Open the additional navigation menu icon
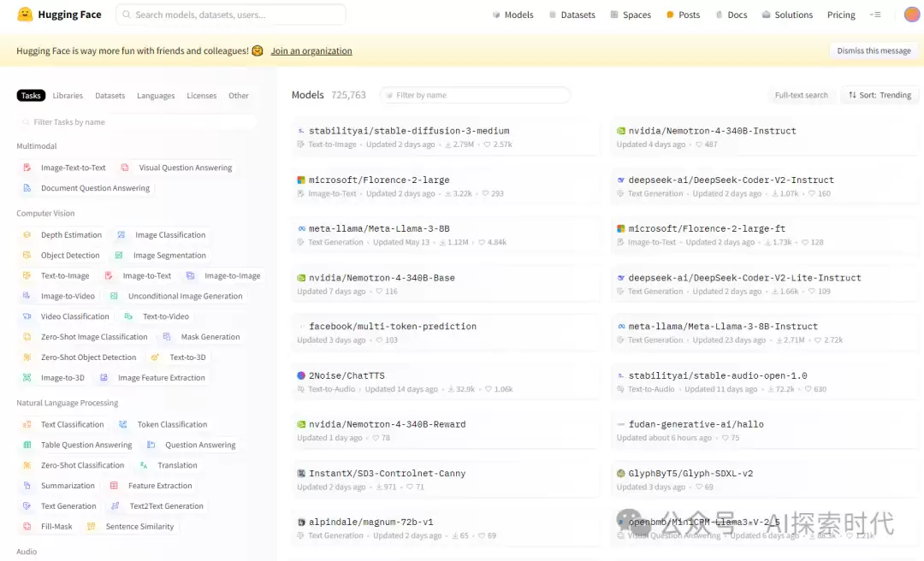This screenshot has height=561, width=924. click(x=875, y=15)
